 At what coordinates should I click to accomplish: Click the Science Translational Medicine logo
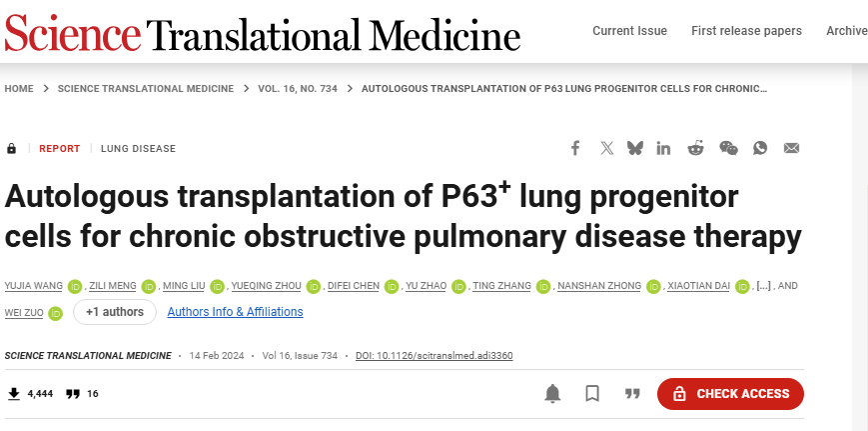tap(263, 34)
